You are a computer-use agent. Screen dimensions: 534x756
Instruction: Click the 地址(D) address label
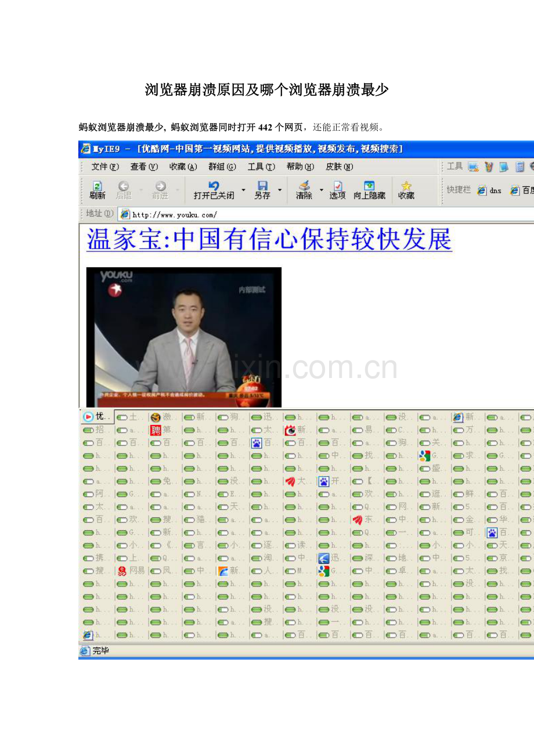coord(100,214)
